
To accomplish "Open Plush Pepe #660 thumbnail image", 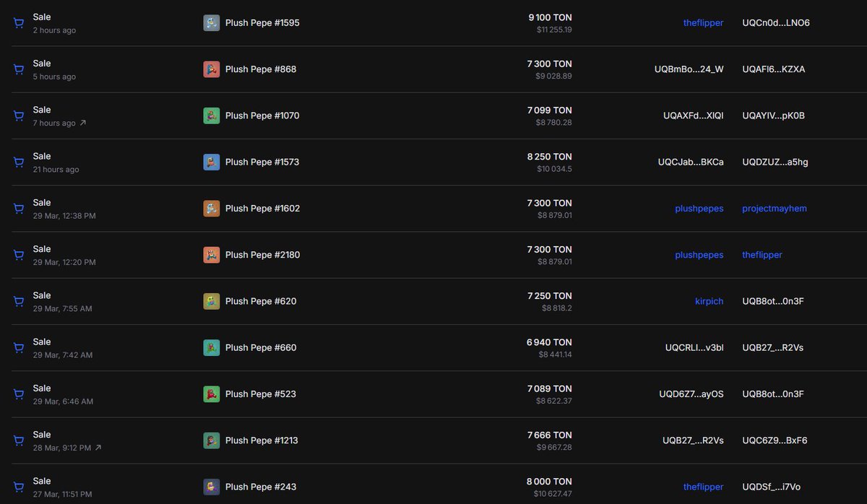I will (x=212, y=347).
